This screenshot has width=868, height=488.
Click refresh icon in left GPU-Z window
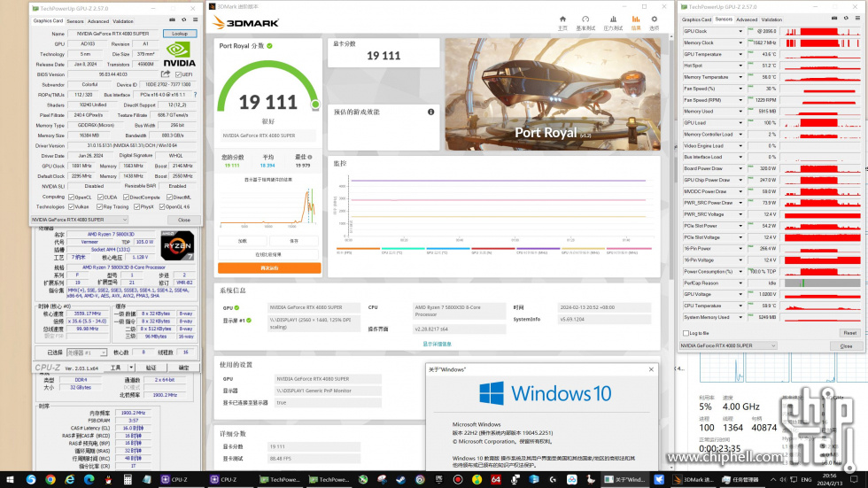point(184,19)
